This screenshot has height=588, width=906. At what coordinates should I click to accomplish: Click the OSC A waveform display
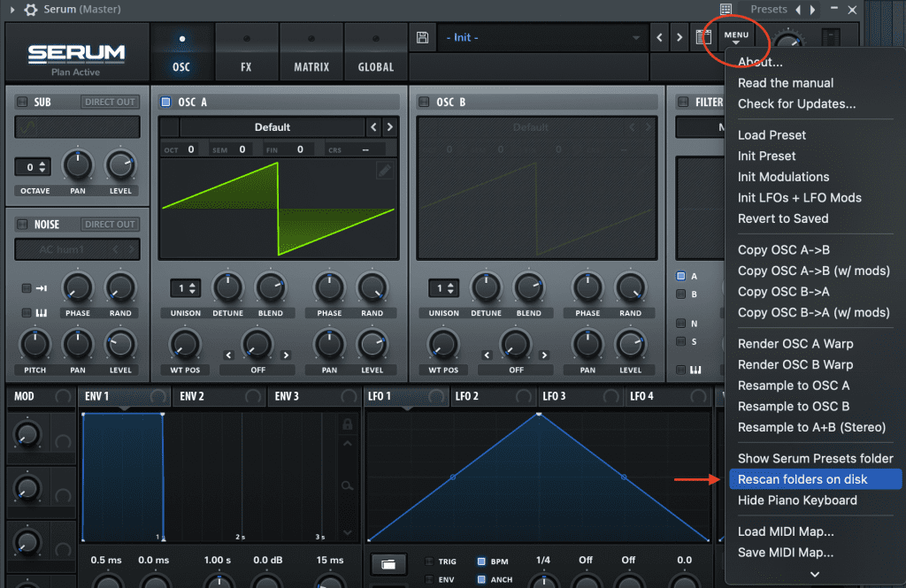pos(278,209)
